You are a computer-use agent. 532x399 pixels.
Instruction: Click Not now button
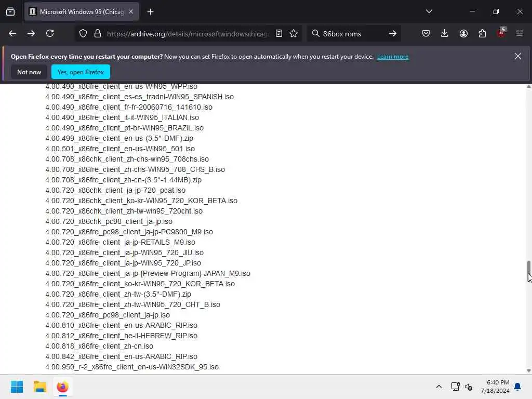(29, 72)
